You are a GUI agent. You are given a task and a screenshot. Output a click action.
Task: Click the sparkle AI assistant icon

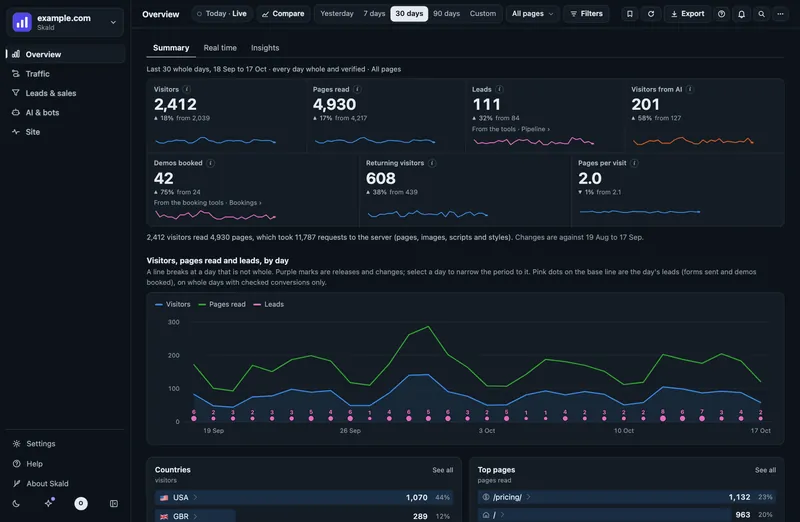click(x=49, y=503)
